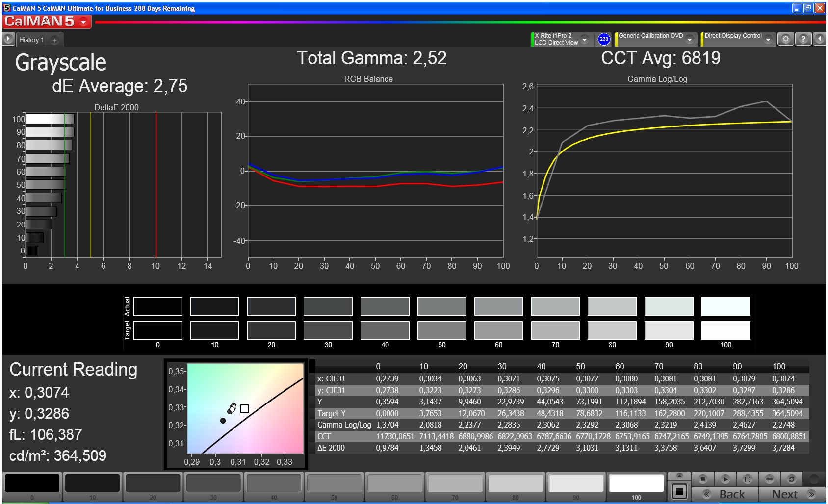Click the refresh cycle icon
Screen dimensions: 828x504
tap(791, 479)
